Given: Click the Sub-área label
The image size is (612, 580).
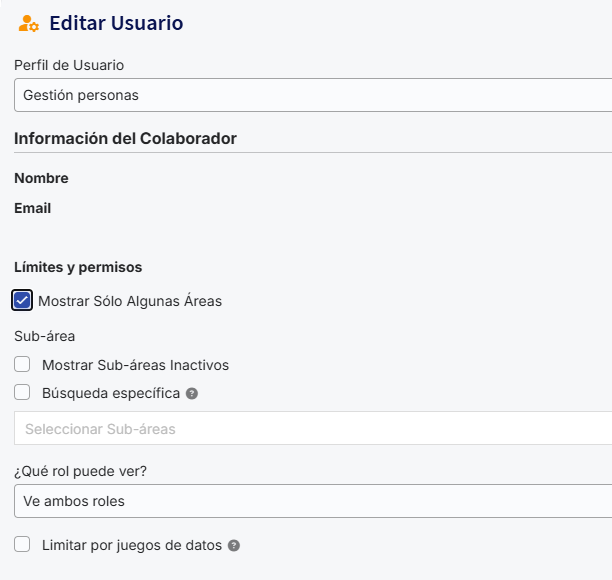Looking at the screenshot, I should (x=45, y=336).
